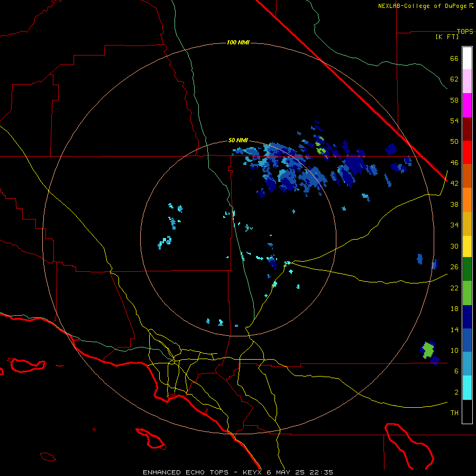Image resolution: width=476 pixels, height=476 pixels.
Task: Click the legend value 10
Action: coord(454,350)
